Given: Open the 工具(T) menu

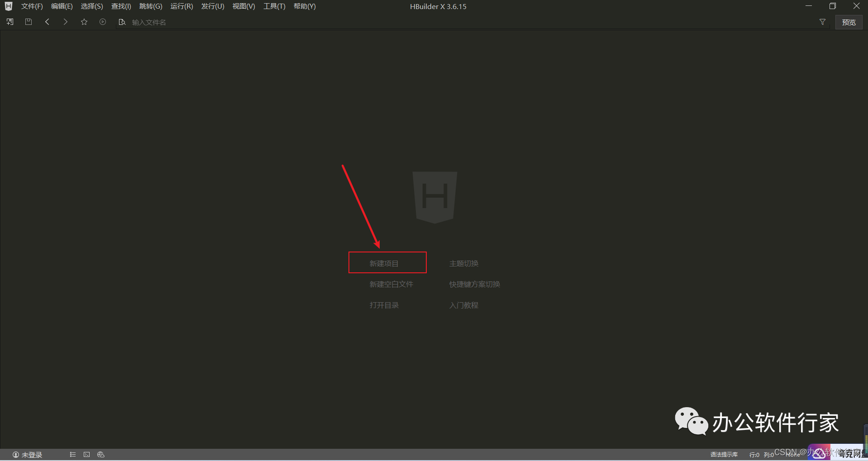Looking at the screenshot, I should 274,6.
